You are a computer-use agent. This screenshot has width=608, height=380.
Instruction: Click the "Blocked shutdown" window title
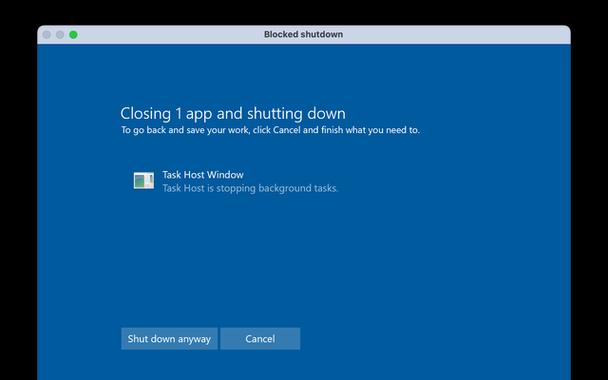point(304,34)
